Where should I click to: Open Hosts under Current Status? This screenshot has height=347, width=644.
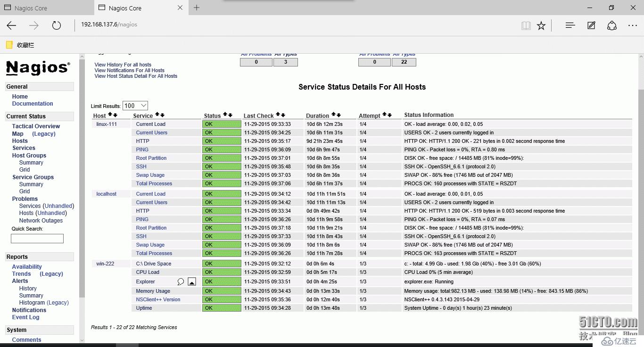pos(20,141)
